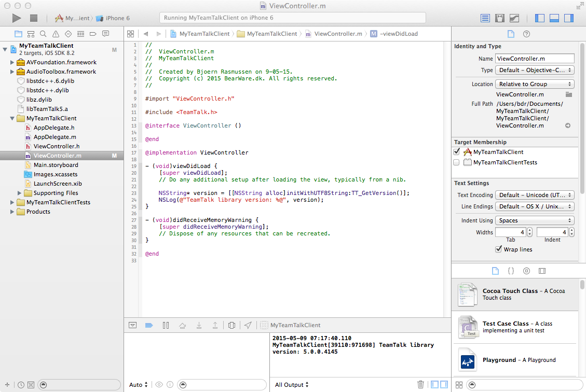Click the file Name input field

[x=535, y=59]
